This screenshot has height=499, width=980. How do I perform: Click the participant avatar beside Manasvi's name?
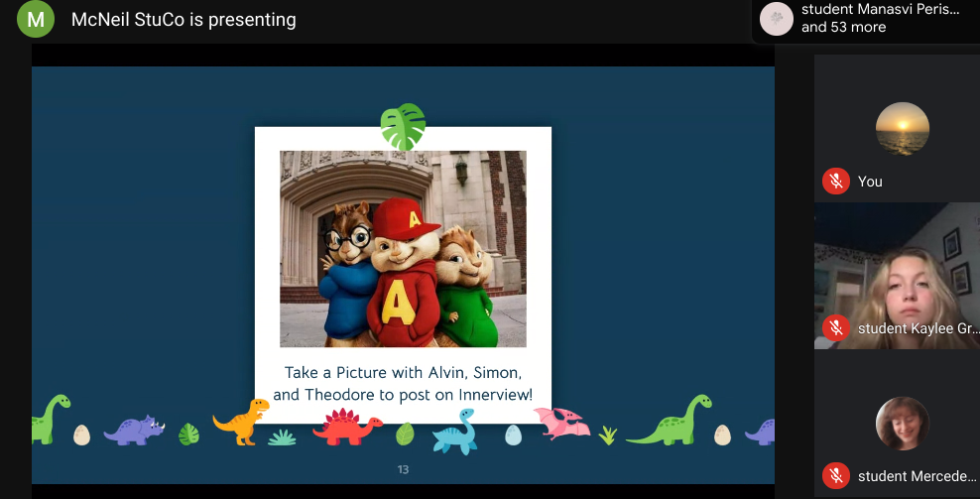(x=777, y=19)
